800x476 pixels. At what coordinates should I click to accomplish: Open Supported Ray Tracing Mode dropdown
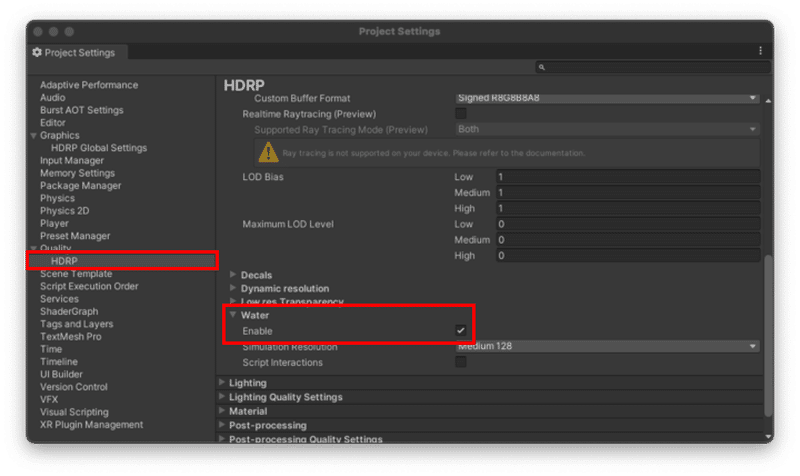[607, 130]
